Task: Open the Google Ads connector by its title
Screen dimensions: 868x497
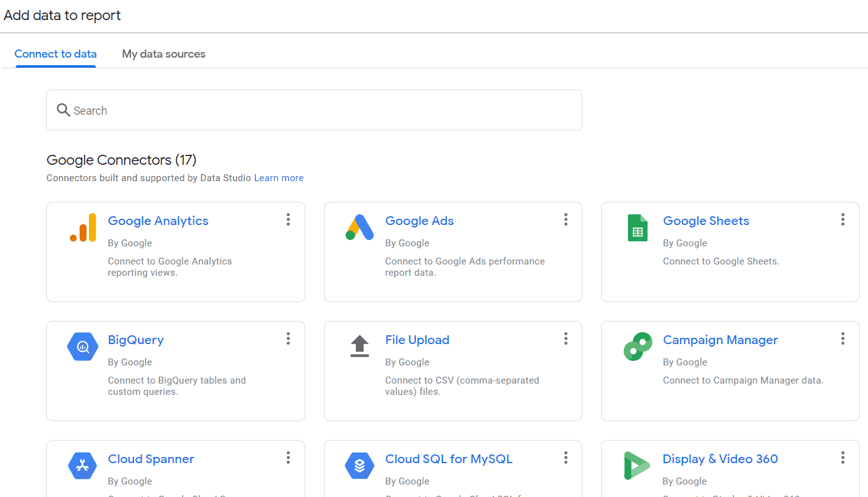Action: (x=419, y=221)
